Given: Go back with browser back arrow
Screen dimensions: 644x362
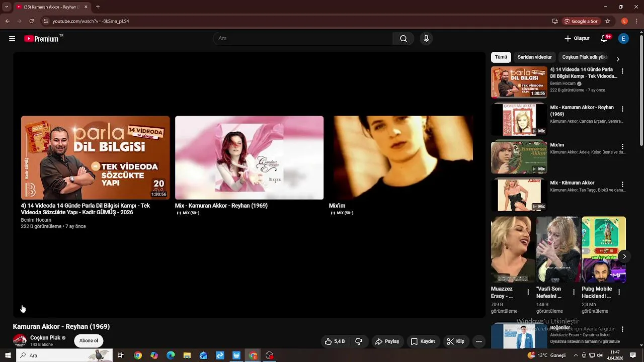Looking at the screenshot, I should (7, 21).
